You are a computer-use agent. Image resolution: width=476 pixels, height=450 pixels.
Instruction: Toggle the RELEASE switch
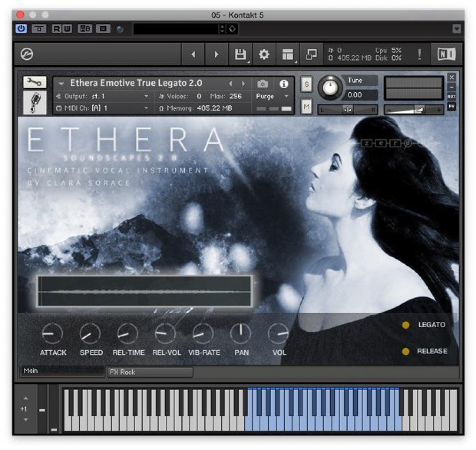tap(406, 351)
